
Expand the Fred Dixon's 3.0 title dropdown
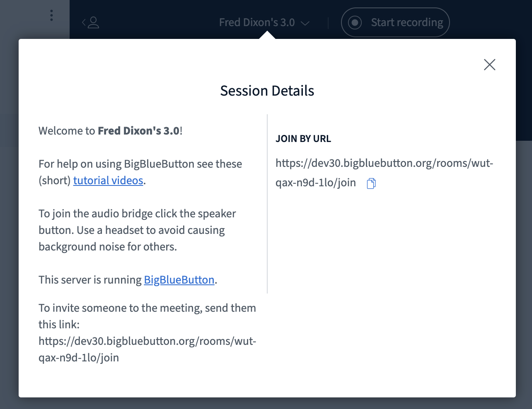pyautogui.click(x=257, y=22)
